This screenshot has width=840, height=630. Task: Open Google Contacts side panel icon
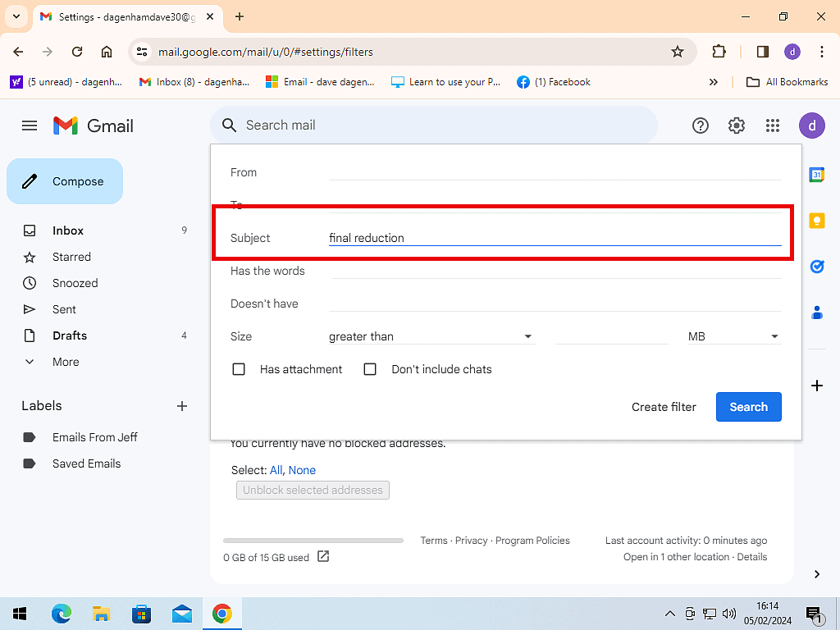(x=817, y=313)
